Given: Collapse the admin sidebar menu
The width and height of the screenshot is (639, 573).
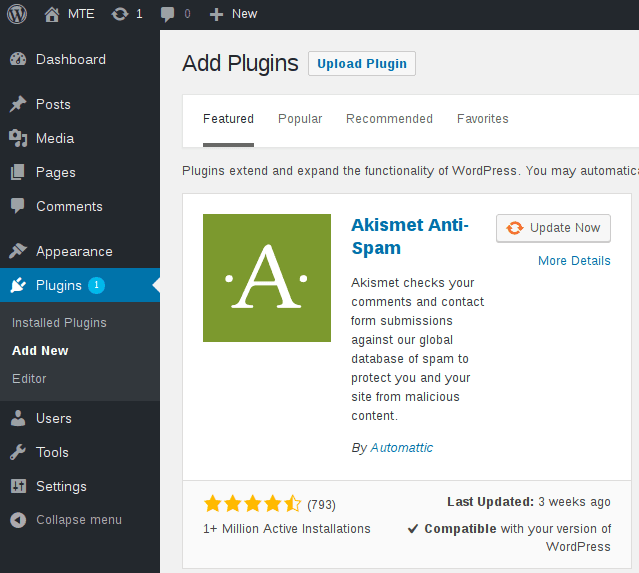Looking at the screenshot, I should click(78, 520).
